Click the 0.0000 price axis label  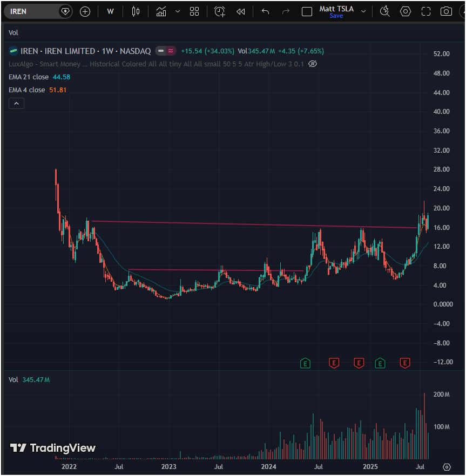tap(443, 304)
